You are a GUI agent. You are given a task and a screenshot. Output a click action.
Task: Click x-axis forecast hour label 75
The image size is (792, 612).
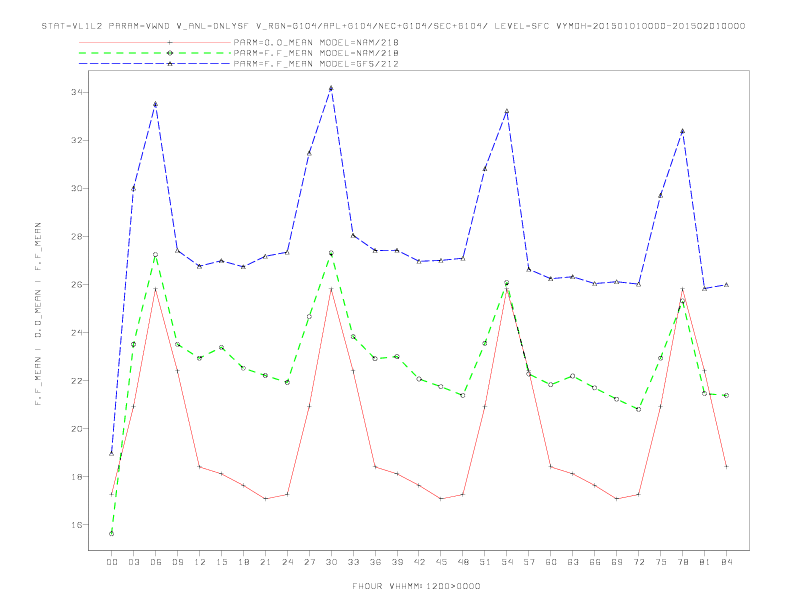pyautogui.click(x=661, y=562)
